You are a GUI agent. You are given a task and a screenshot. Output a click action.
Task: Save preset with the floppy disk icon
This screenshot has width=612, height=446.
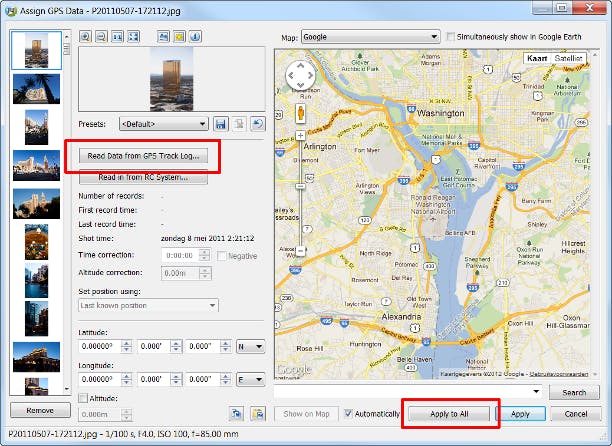(221, 124)
